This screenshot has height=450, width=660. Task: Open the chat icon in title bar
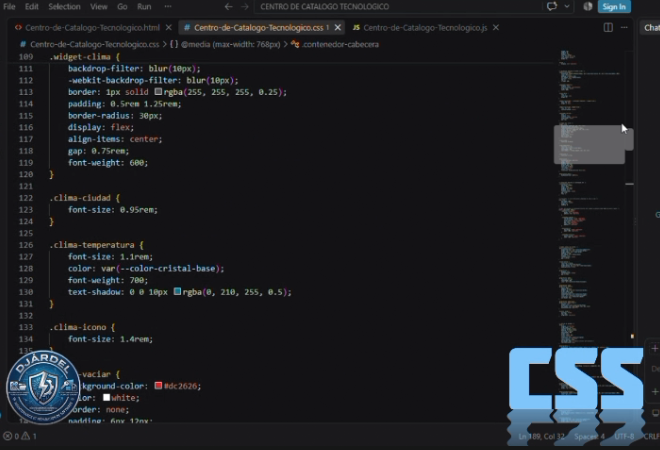(x=552, y=7)
